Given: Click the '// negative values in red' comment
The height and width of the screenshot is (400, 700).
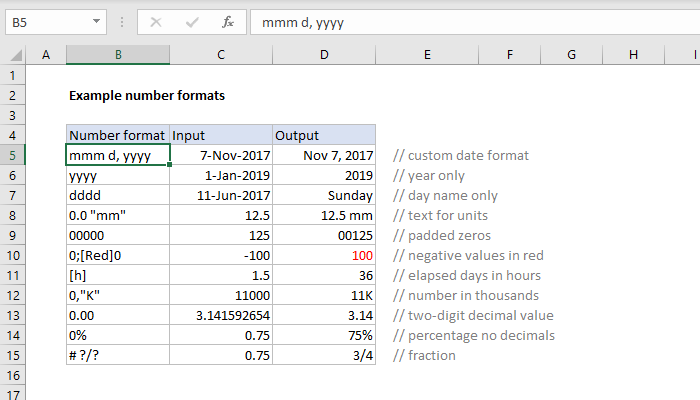Looking at the screenshot, I should (468, 255).
